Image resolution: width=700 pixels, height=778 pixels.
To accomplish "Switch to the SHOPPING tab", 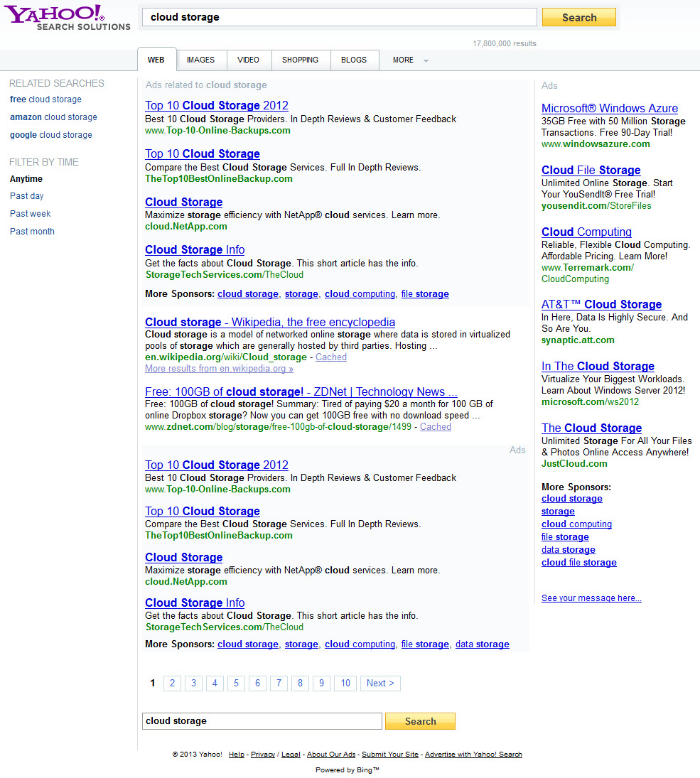I will [301, 60].
